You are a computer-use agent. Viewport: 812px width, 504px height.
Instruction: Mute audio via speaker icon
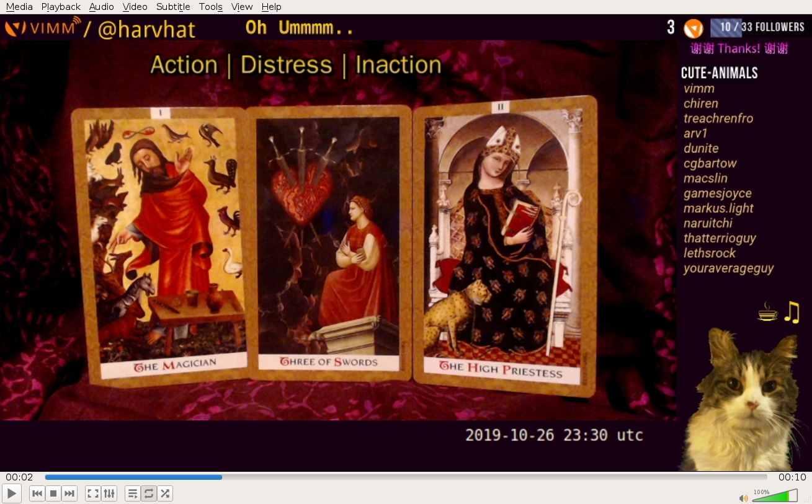[743, 497]
